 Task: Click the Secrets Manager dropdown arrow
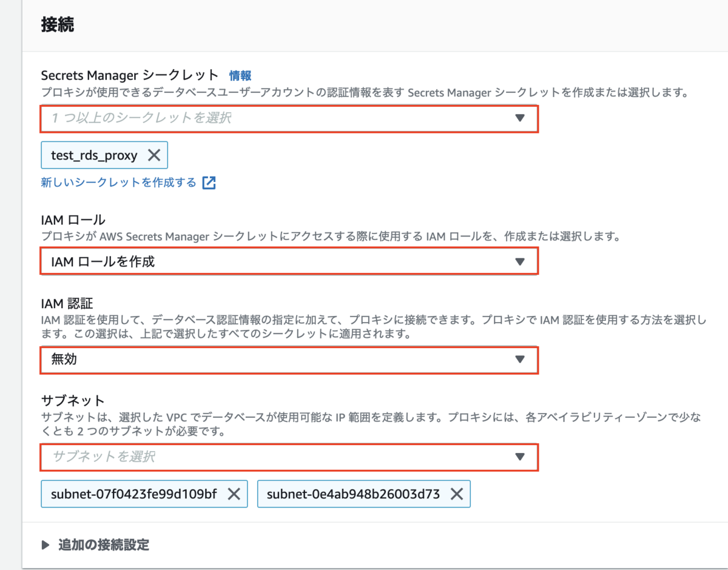pos(520,119)
